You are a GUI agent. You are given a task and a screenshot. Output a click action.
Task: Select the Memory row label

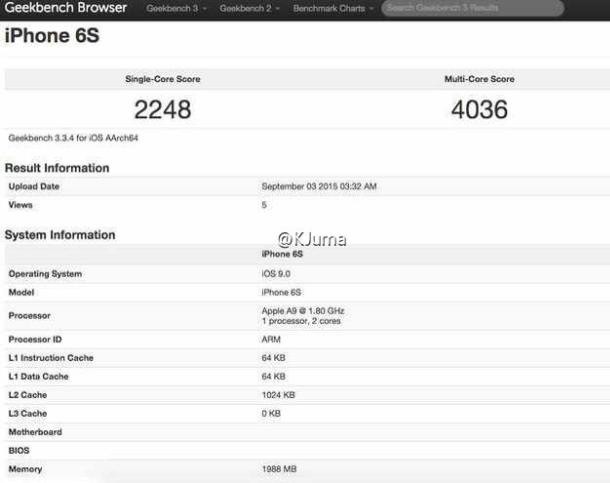point(25,469)
